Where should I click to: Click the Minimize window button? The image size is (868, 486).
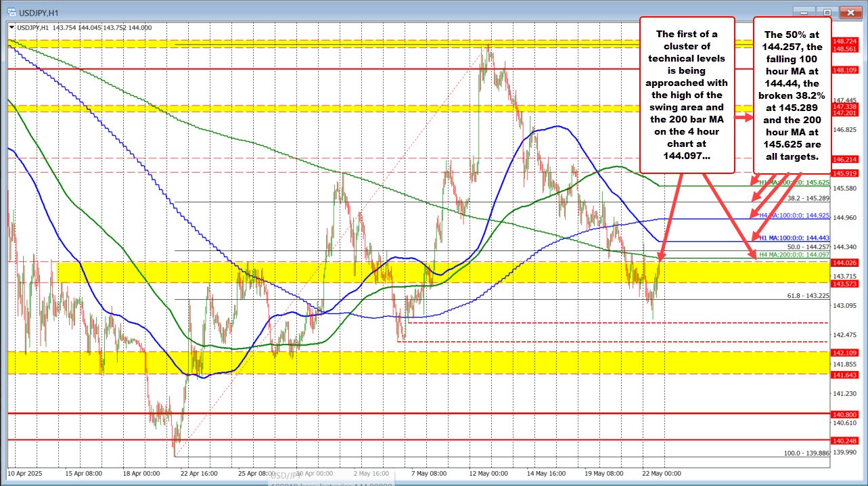[802, 12]
